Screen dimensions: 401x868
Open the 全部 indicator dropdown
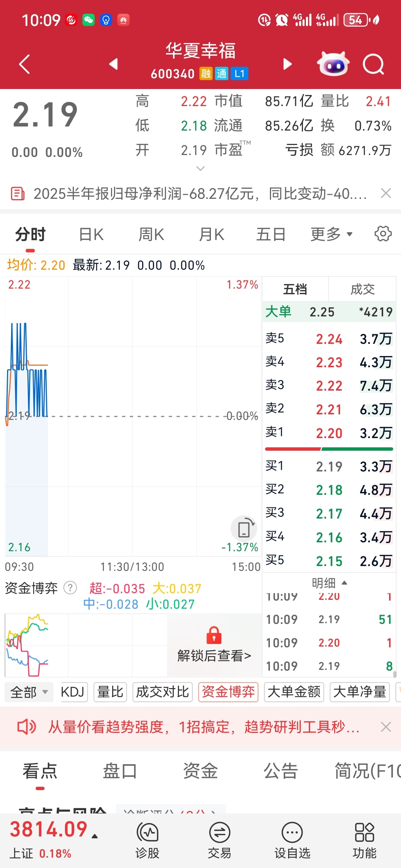coord(29,692)
